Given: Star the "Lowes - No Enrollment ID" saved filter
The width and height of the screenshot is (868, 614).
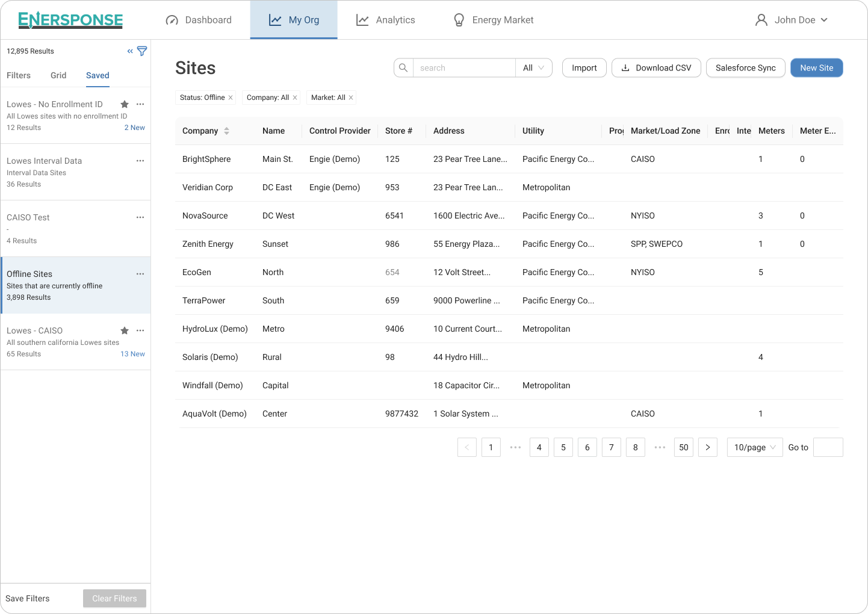Looking at the screenshot, I should click(124, 104).
